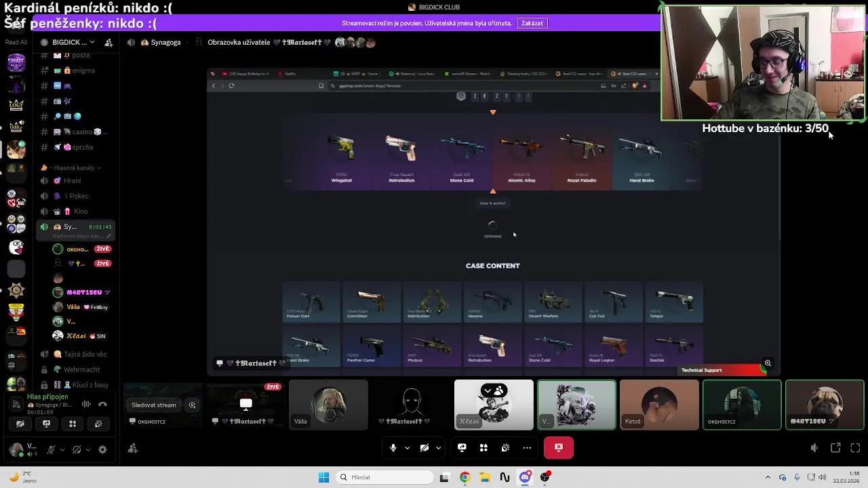Viewport: 868px width, 488px height.
Task: Open activities in call control bar
Action: [x=484, y=447]
